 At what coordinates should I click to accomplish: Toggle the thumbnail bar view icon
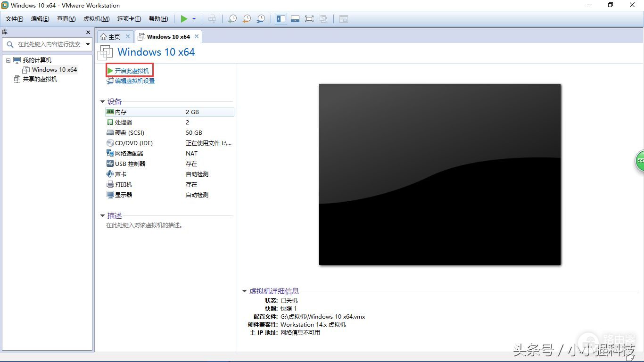pos(295,19)
